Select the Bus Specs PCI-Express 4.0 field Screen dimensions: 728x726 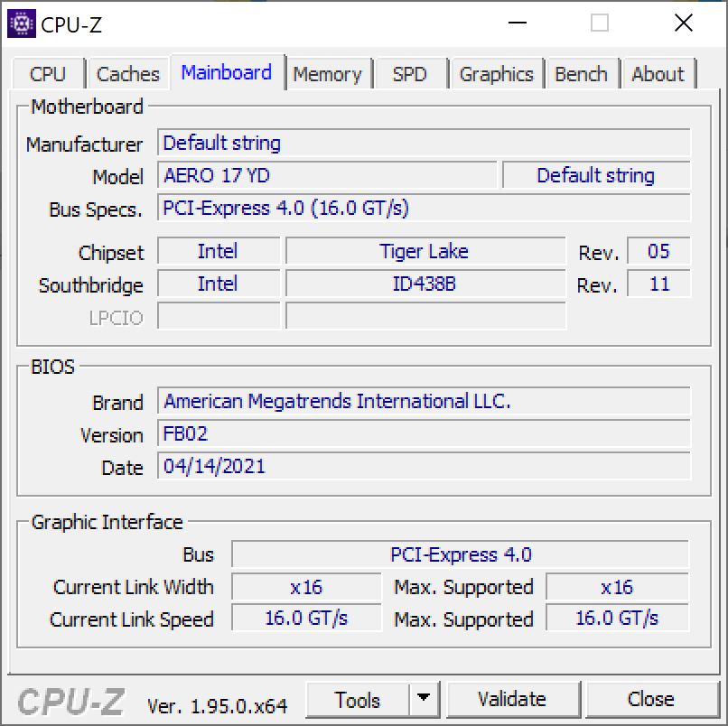[x=424, y=208]
